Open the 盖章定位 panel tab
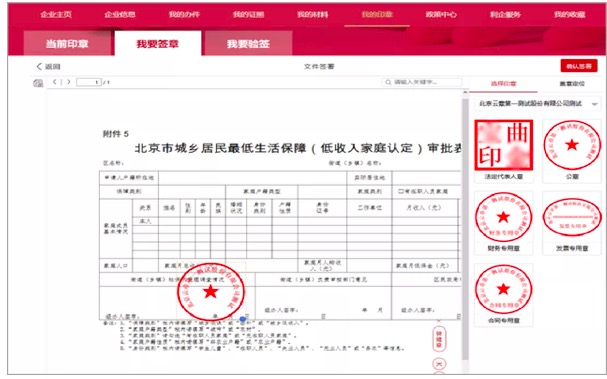Screen dimensions: 607x379 point(572,84)
